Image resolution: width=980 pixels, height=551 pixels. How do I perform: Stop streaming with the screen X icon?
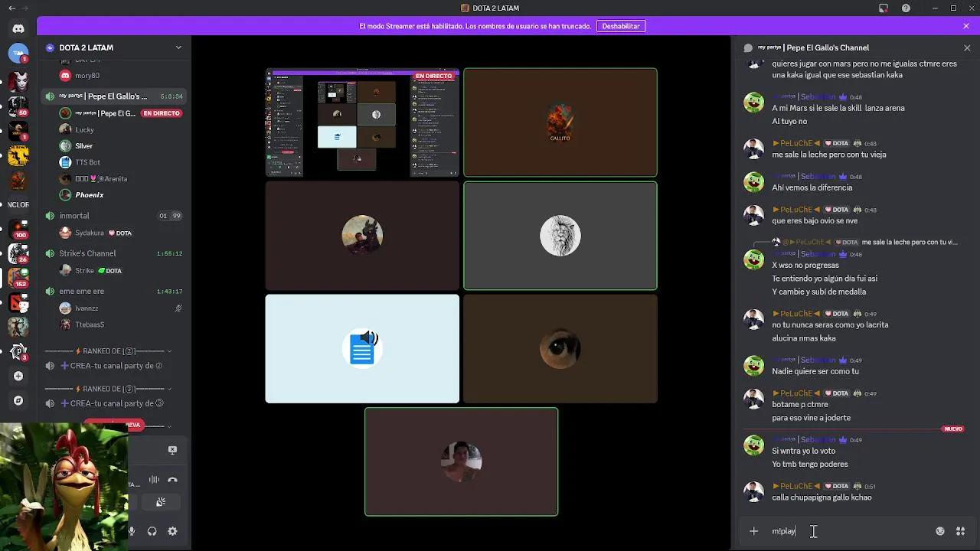pos(172,450)
